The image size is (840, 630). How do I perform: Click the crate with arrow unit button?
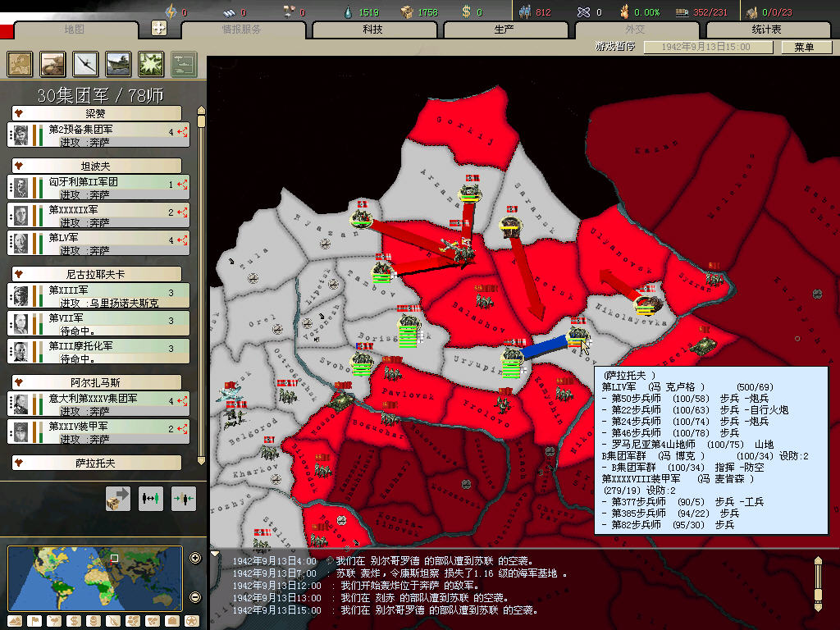pyautogui.click(x=118, y=498)
